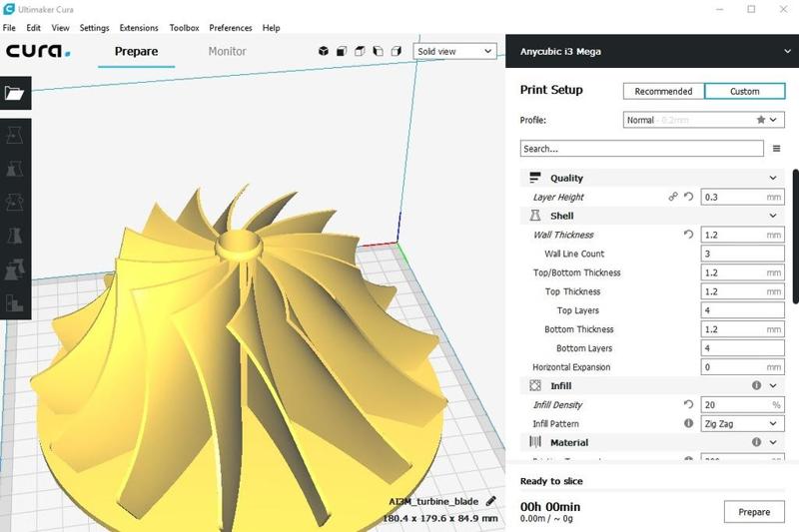
Task: Open the Preferences menu
Action: click(x=231, y=28)
